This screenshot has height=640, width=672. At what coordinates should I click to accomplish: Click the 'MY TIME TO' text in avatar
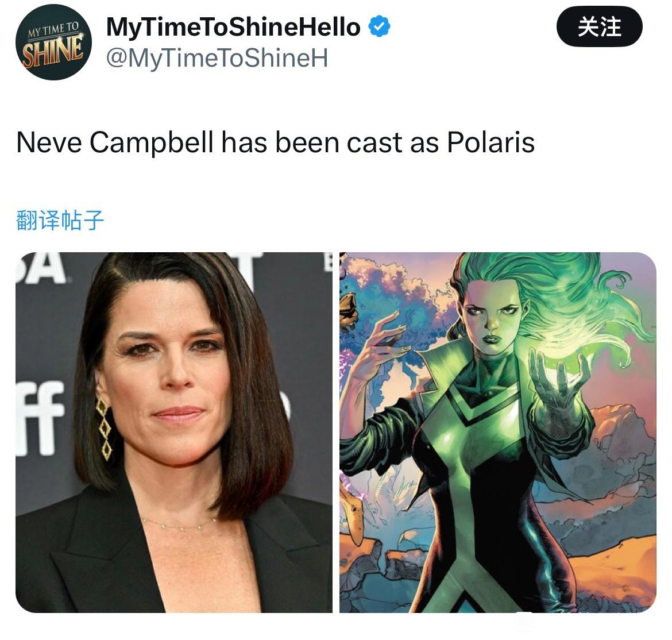53,29
